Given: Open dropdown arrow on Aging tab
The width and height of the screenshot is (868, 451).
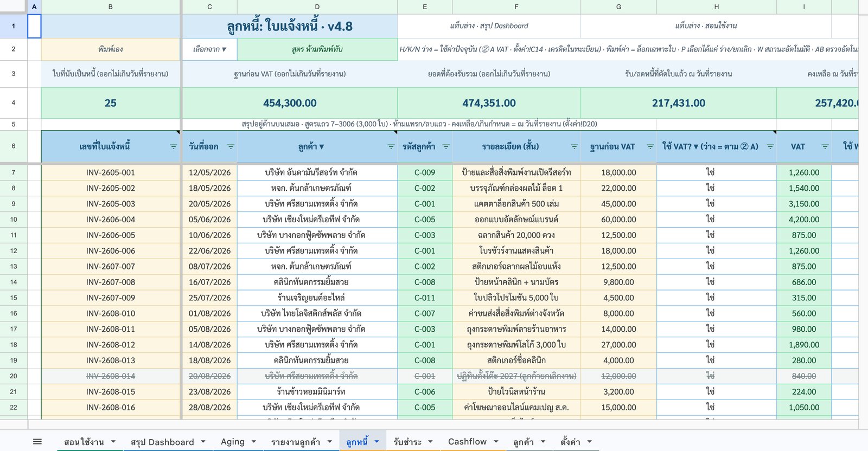Looking at the screenshot, I should pos(254,442).
